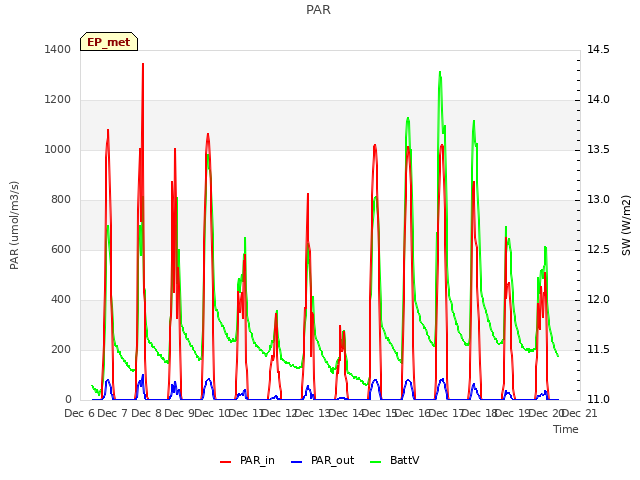This screenshot has width=640, height=480.
Task: Toggle the PAR_out legend entry
Action: click(x=322, y=461)
